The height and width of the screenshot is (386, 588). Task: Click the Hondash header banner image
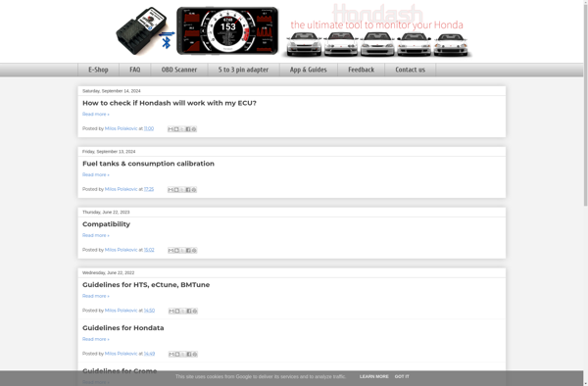294,31
